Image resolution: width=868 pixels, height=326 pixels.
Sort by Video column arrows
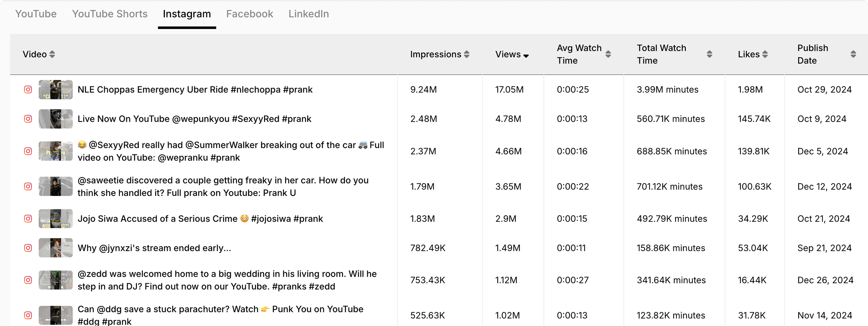point(52,54)
